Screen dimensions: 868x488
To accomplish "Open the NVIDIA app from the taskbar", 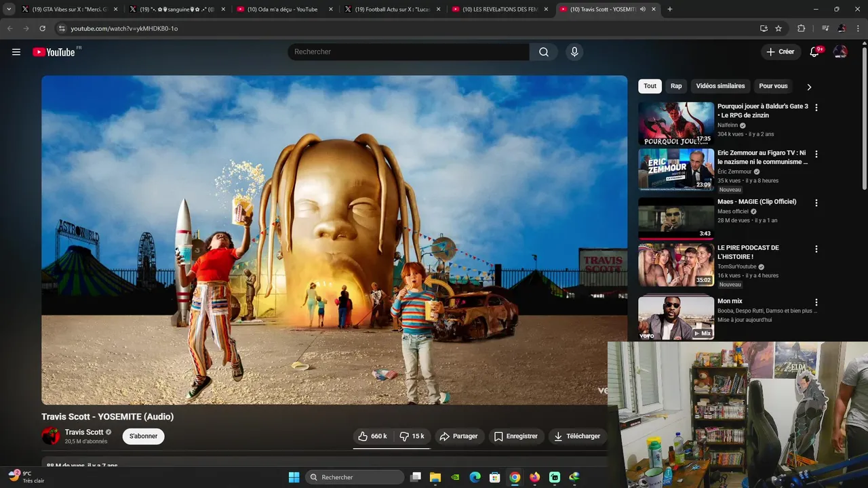I will point(456,477).
